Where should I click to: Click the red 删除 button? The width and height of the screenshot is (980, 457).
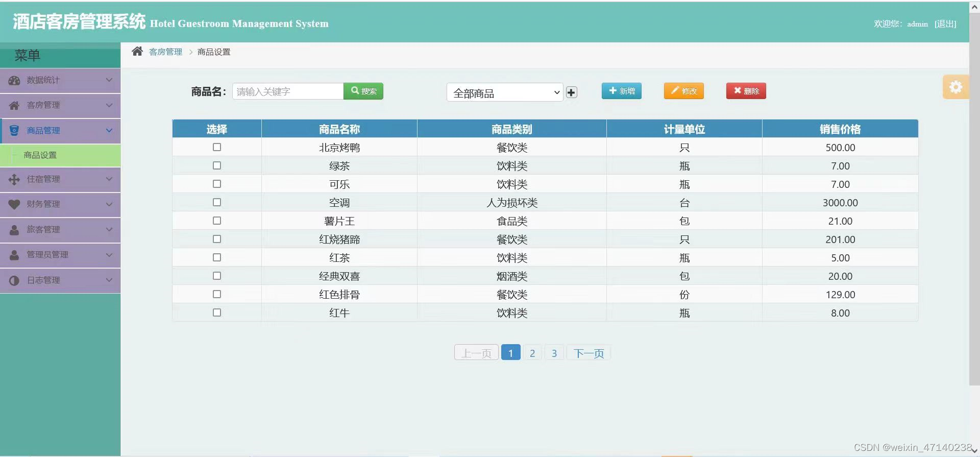[x=746, y=91]
